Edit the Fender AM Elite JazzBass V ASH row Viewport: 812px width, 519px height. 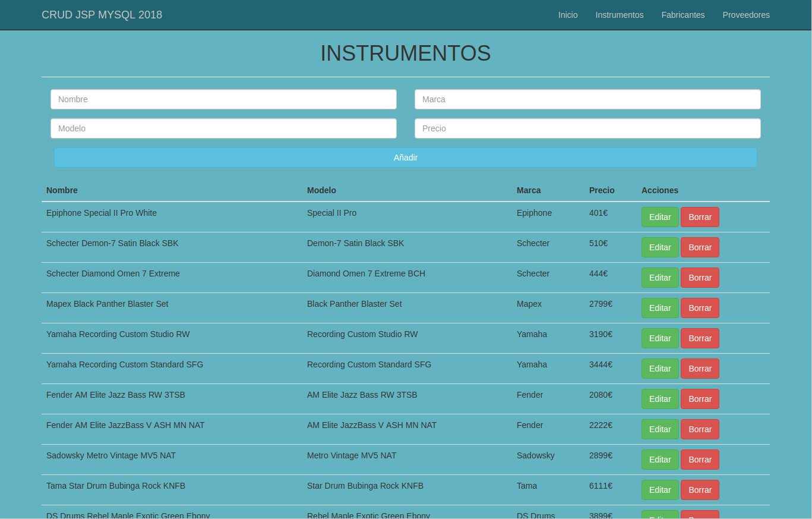[x=660, y=429]
